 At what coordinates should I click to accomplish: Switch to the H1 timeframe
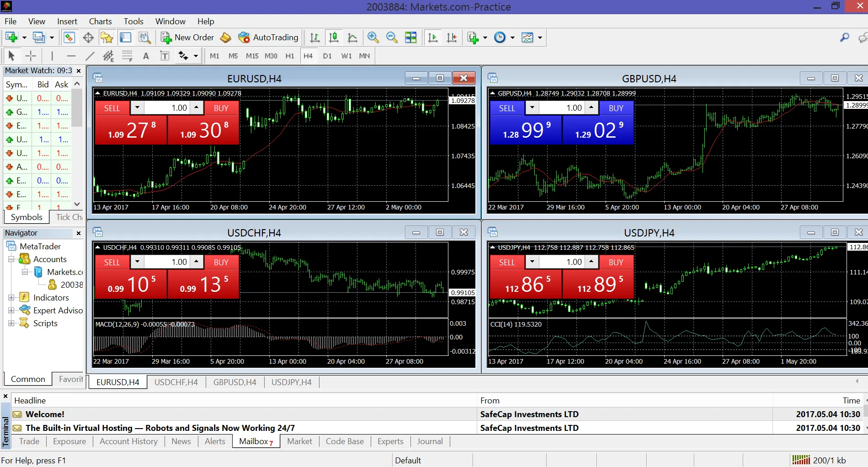coord(289,56)
